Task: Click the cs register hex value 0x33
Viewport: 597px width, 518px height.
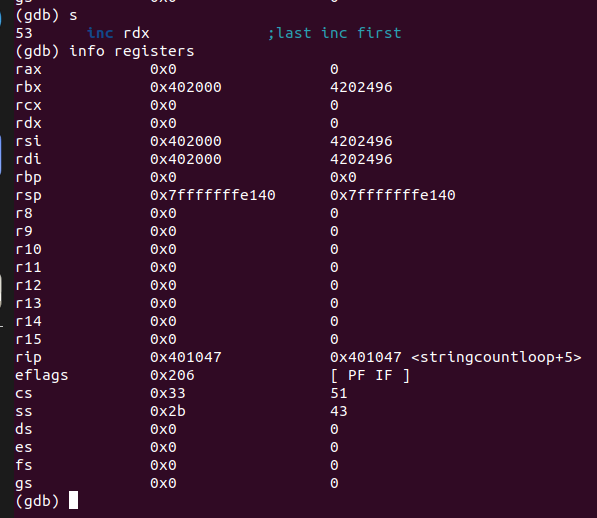Action: click(x=168, y=393)
